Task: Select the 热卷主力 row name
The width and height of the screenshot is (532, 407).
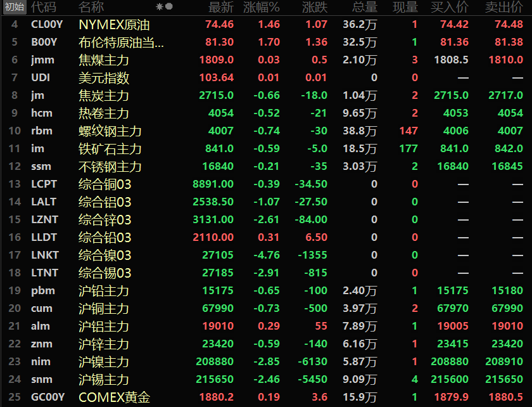Action: tap(103, 113)
